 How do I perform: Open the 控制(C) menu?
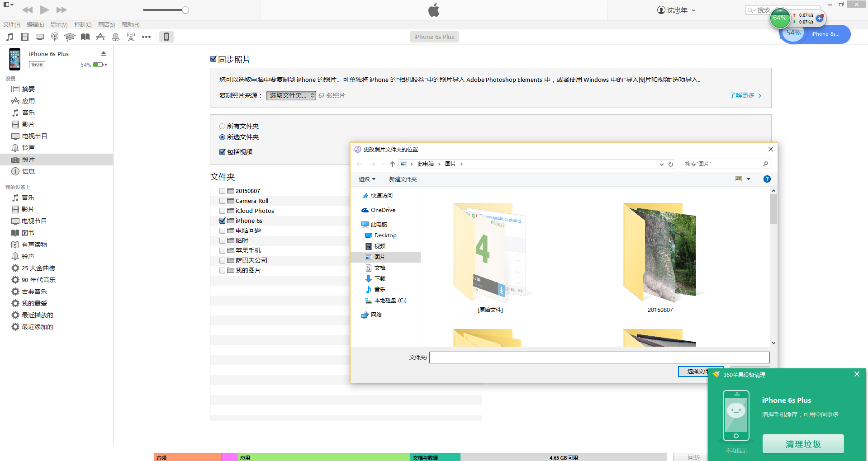(83, 25)
